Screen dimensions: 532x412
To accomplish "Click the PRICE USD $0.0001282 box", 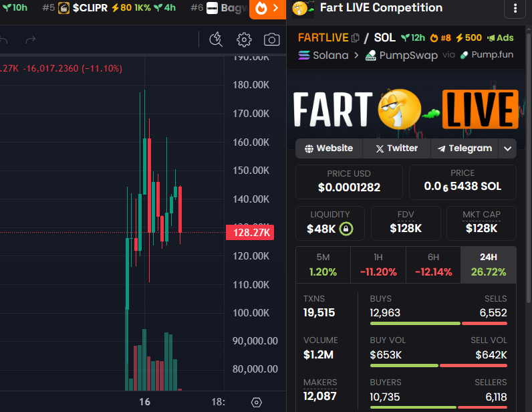I will coord(349,182).
